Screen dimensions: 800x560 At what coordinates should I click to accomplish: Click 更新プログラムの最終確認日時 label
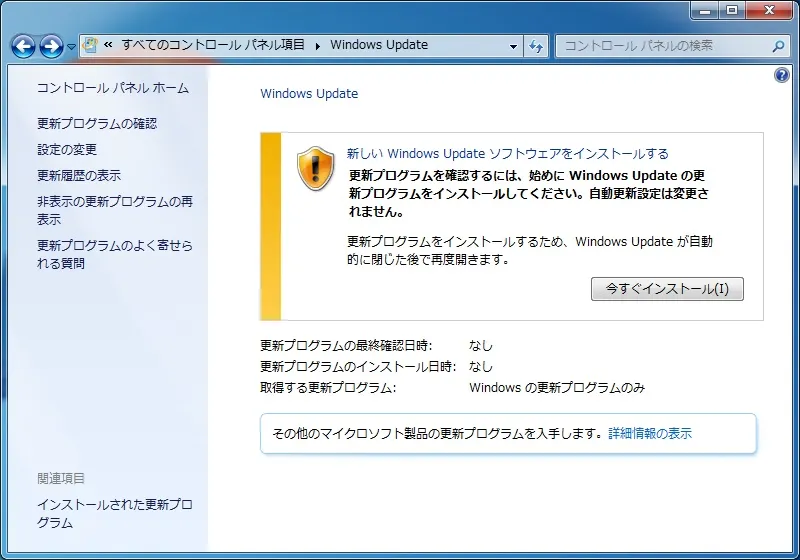click(346, 346)
